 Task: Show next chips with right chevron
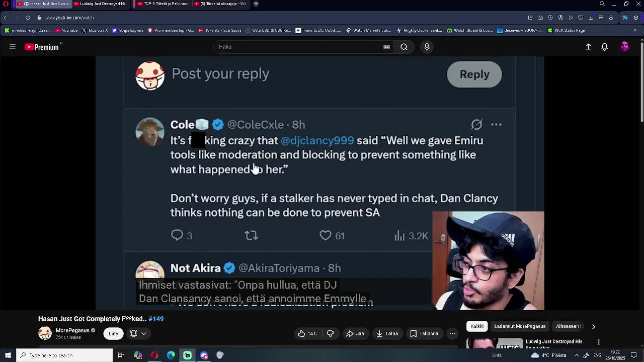pos(593,326)
